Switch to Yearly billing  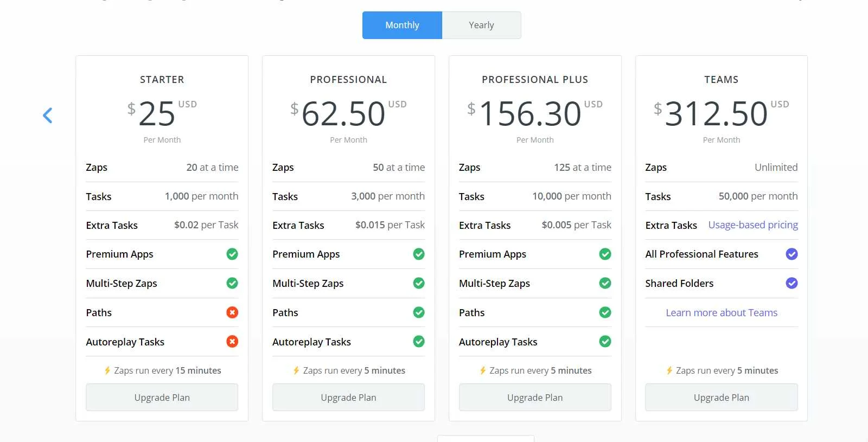coord(481,25)
